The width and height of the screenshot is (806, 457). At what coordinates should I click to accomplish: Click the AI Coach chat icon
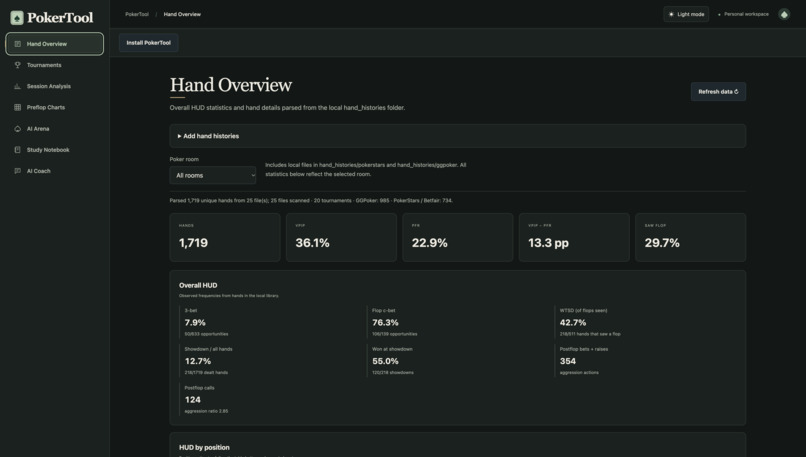17,171
